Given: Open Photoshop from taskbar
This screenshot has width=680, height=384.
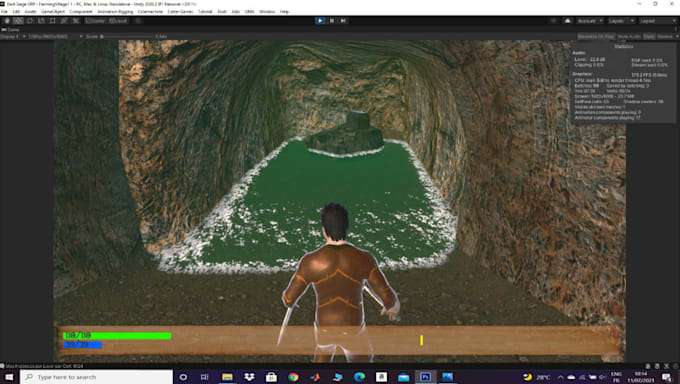Looking at the screenshot, I should [x=425, y=377].
